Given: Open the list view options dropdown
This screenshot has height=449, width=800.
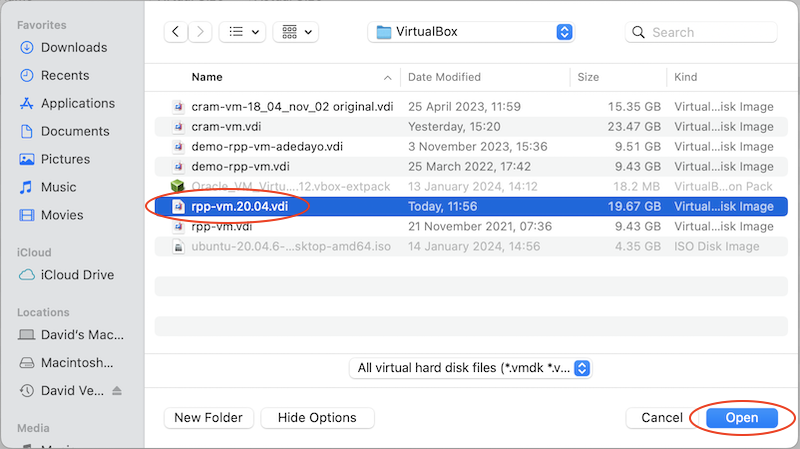Looking at the screenshot, I should 242,32.
